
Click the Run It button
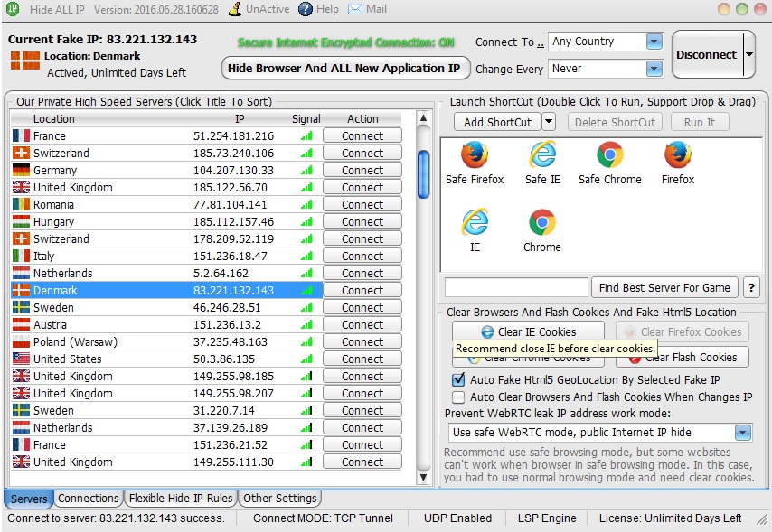(699, 122)
